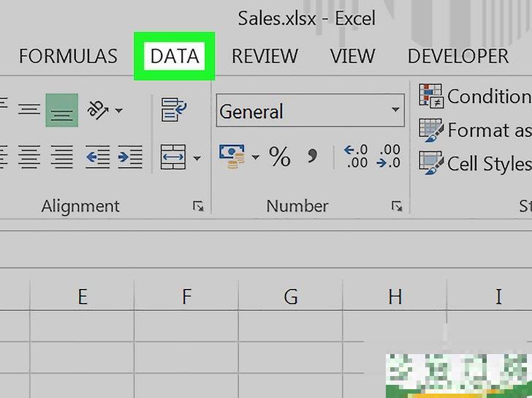Click the Cell Styles button
The width and height of the screenshot is (532, 398).
coord(475,163)
